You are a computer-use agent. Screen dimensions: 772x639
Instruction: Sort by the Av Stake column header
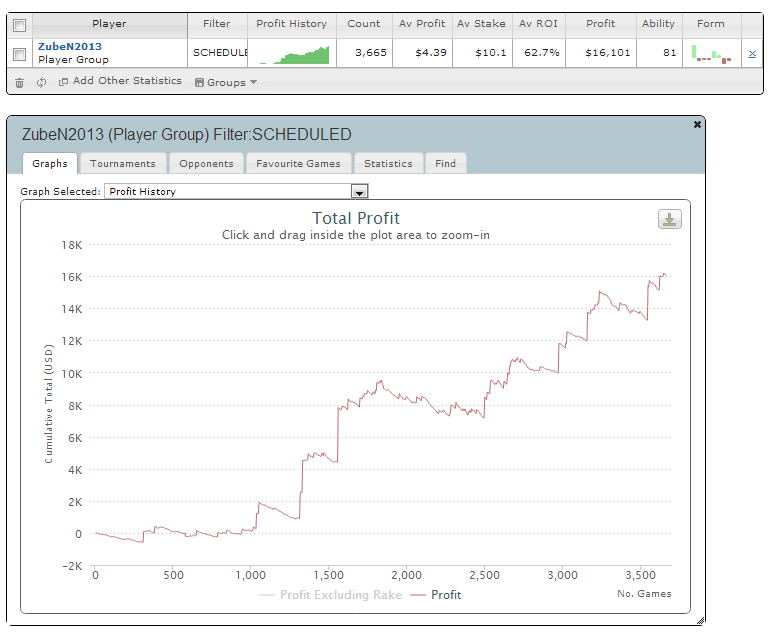click(482, 24)
